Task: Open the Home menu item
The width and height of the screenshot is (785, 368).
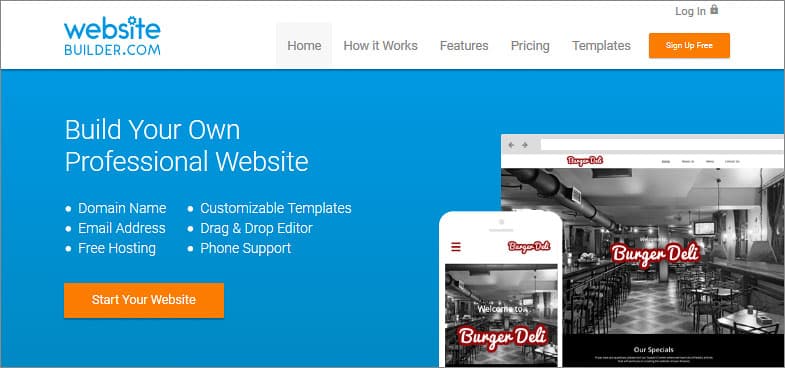Action: pyautogui.click(x=304, y=46)
